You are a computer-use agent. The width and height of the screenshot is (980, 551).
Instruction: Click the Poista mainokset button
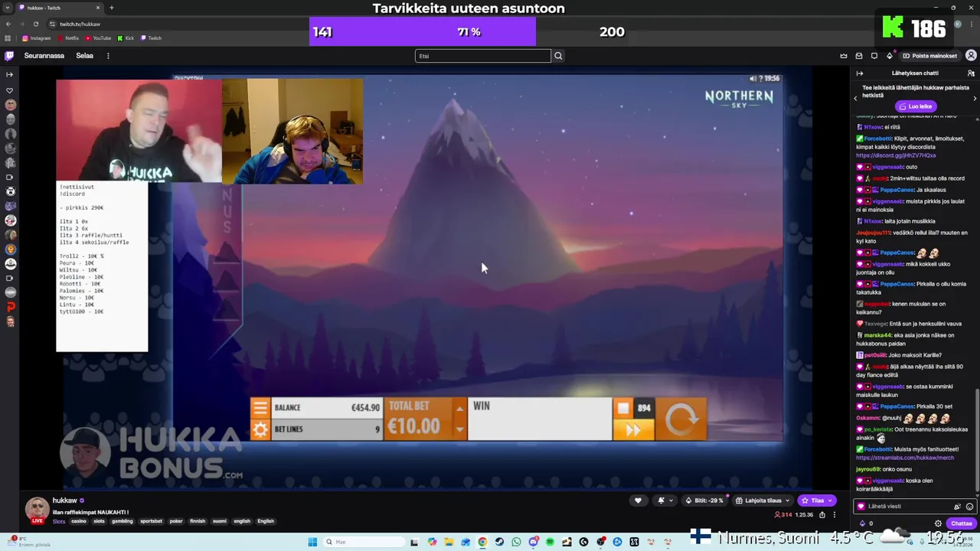pos(929,56)
